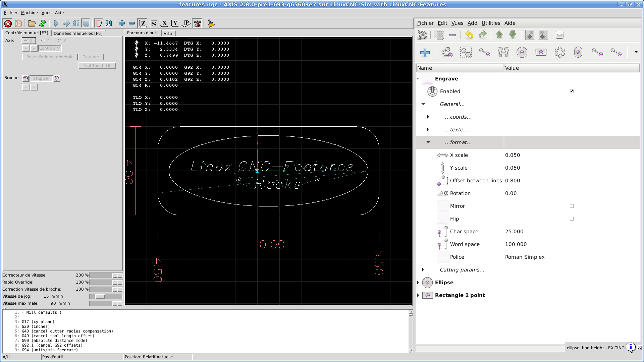644x362 pixels.
Task: Enable the Mirror checkbox
Action: (x=572, y=206)
